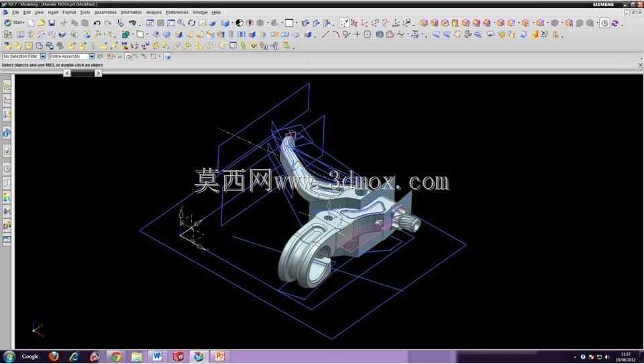Open the Roles sidebar tab
The image size is (644, 364).
[x=7, y=226]
